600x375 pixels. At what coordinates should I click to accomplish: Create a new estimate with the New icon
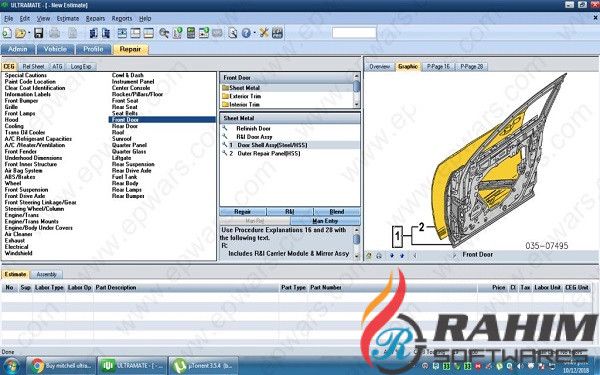point(7,33)
